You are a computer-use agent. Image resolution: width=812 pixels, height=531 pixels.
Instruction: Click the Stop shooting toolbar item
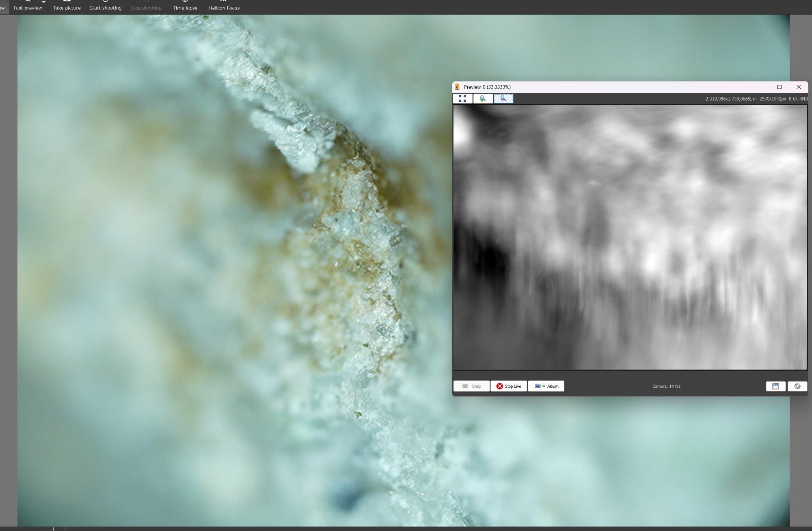pos(146,8)
